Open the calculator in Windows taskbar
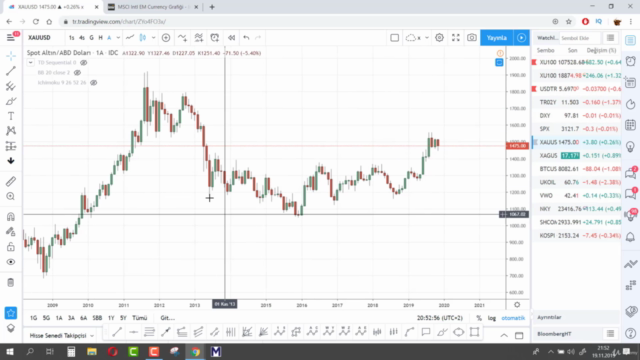Screen dimensions: 640x360 tap(71, 351)
